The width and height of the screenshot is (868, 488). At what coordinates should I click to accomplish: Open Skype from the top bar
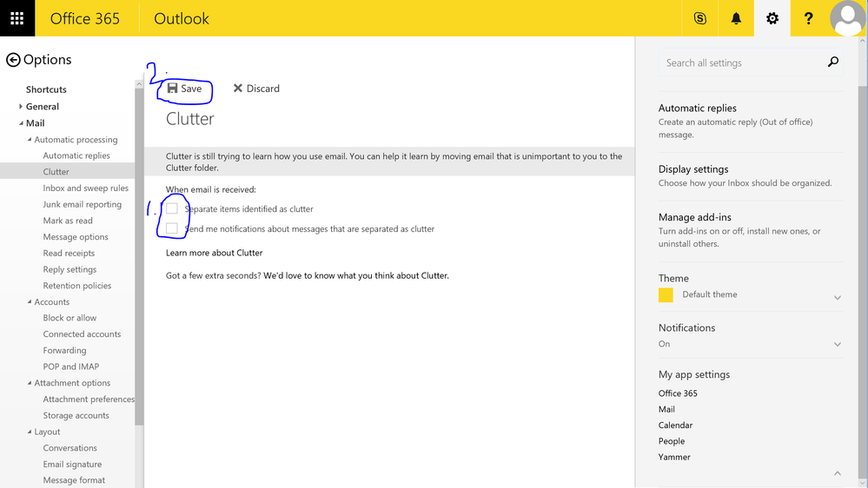699,18
